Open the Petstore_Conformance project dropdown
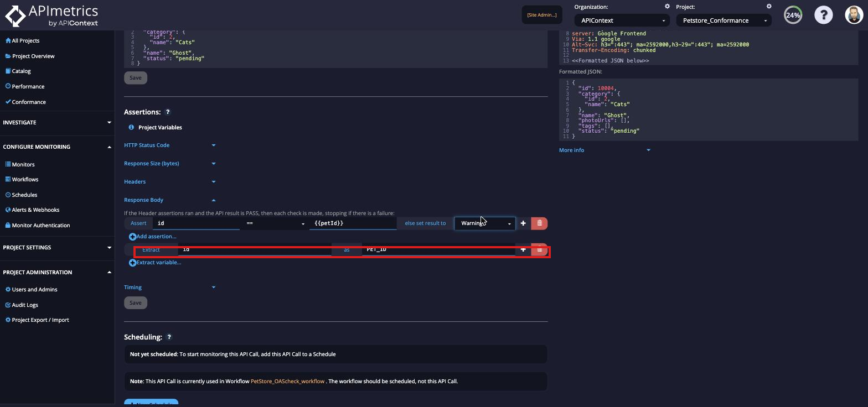The width and height of the screenshot is (868, 407). tap(723, 20)
